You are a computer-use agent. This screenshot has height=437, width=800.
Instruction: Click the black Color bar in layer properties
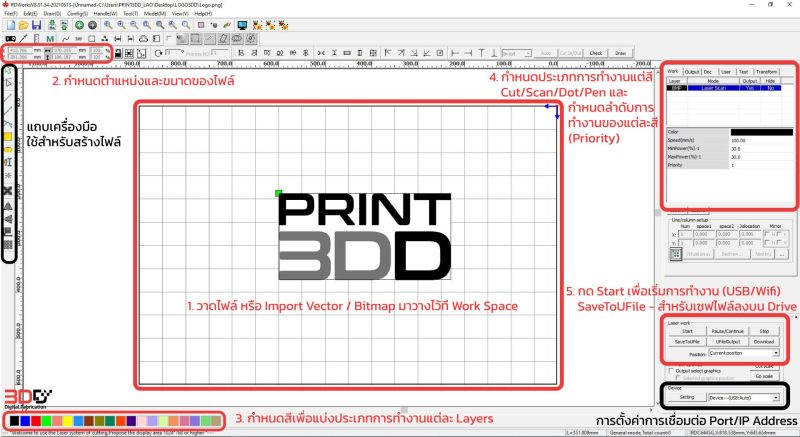click(x=761, y=132)
